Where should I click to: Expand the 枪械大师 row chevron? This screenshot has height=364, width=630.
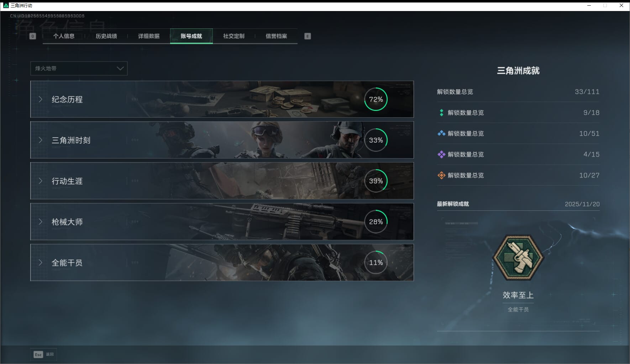tap(41, 222)
